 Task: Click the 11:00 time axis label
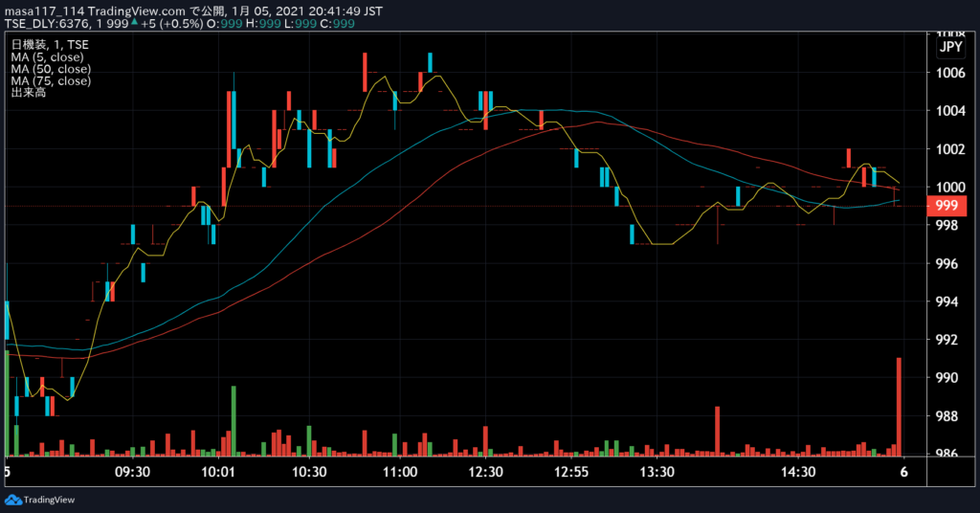tap(400, 472)
